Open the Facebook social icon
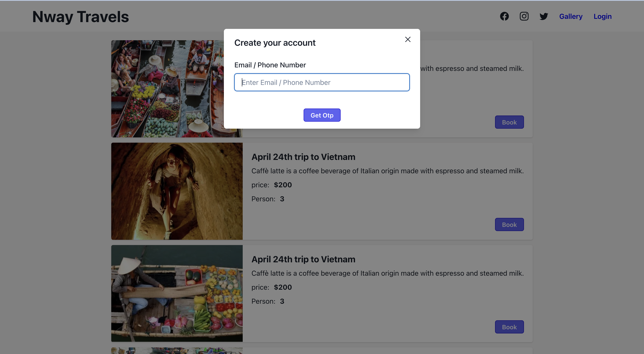The width and height of the screenshot is (644, 354). coord(504,16)
